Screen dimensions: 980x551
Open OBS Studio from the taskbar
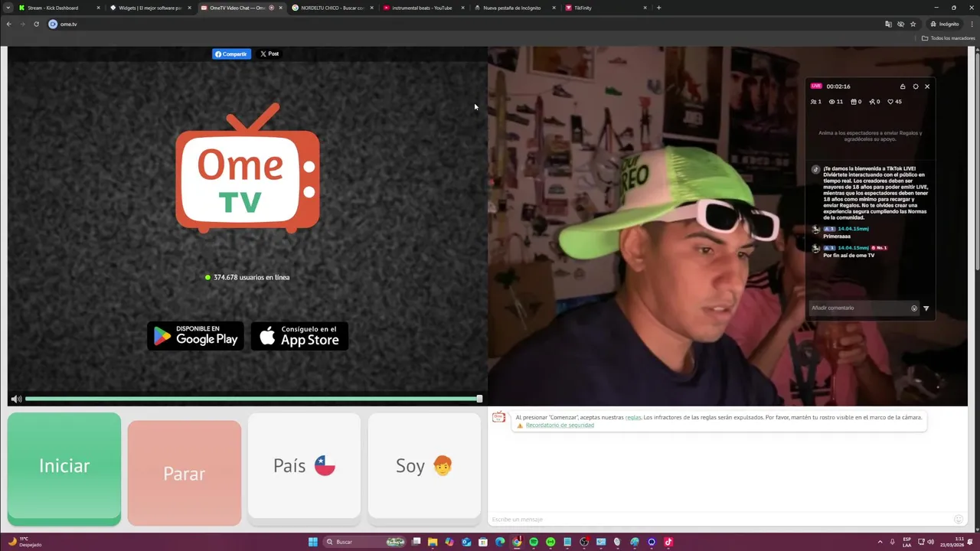point(584,542)
